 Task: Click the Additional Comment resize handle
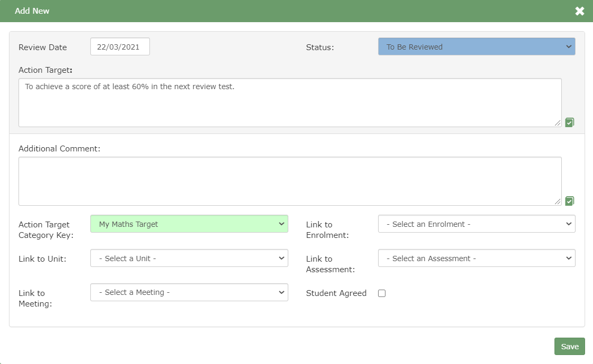coord(558,202)
